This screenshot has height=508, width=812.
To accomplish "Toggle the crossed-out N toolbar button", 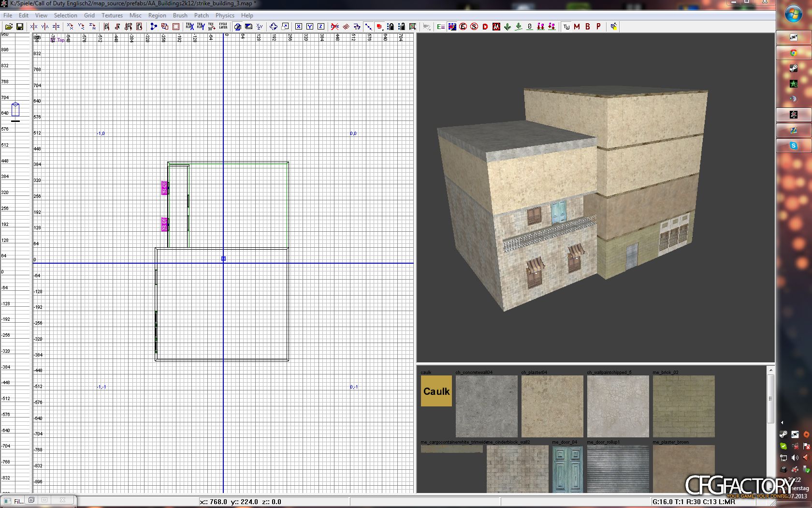I will [x=496, y=27].
